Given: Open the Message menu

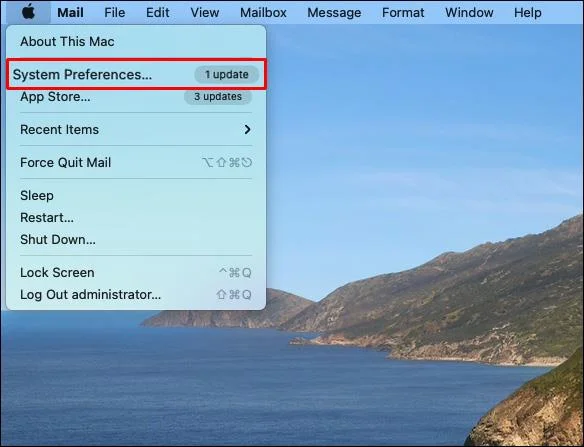Looking at the screenshot, I should pos(334,13).
